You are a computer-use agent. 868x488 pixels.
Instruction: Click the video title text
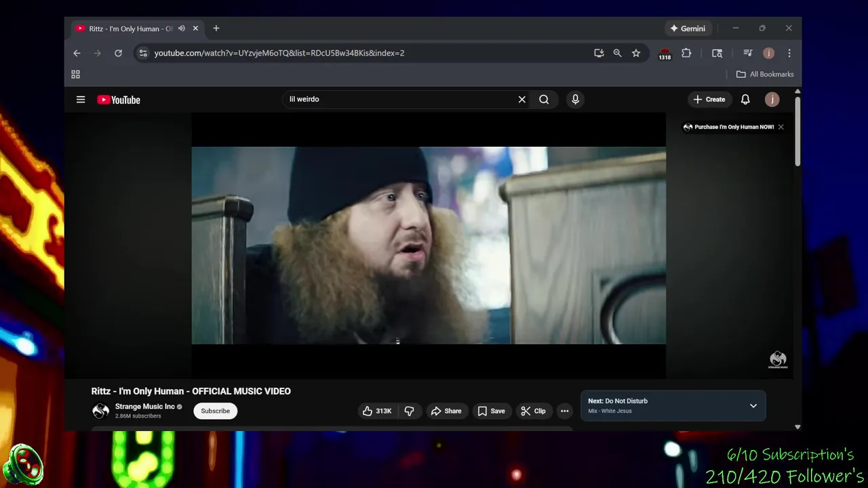pyautogui.click(x=191, y=391)
